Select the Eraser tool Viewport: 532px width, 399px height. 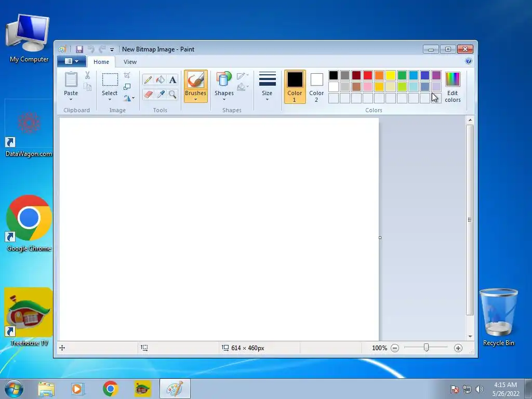[x=148, y=94]
